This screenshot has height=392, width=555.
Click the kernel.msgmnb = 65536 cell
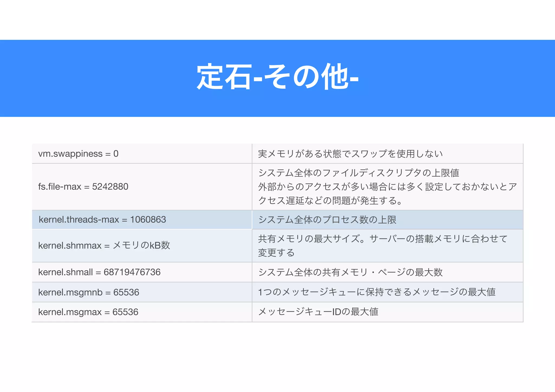89,292
